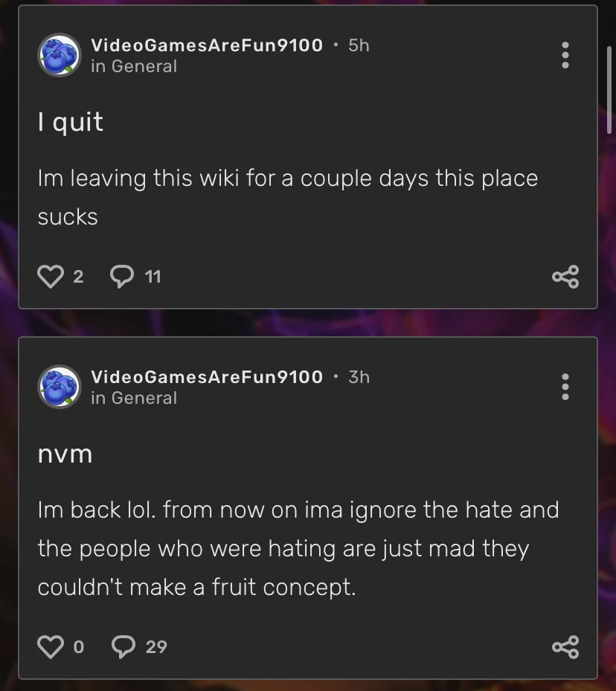Click the 5h timestamp on first post

pos(359,45)
